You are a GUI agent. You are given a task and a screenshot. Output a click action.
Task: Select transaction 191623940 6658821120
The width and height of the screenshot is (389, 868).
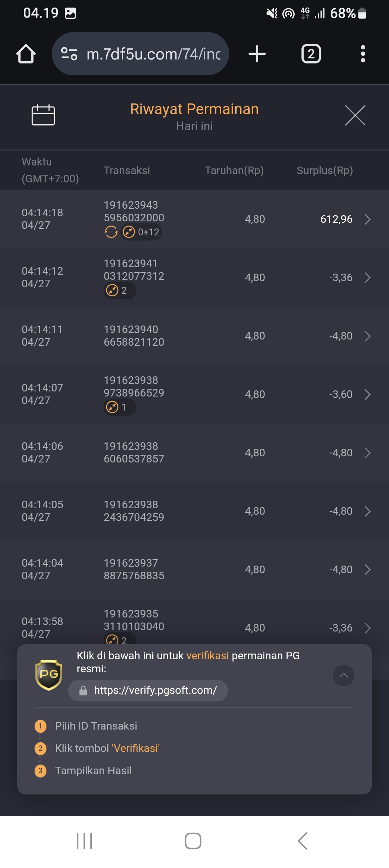coord(134,336)
